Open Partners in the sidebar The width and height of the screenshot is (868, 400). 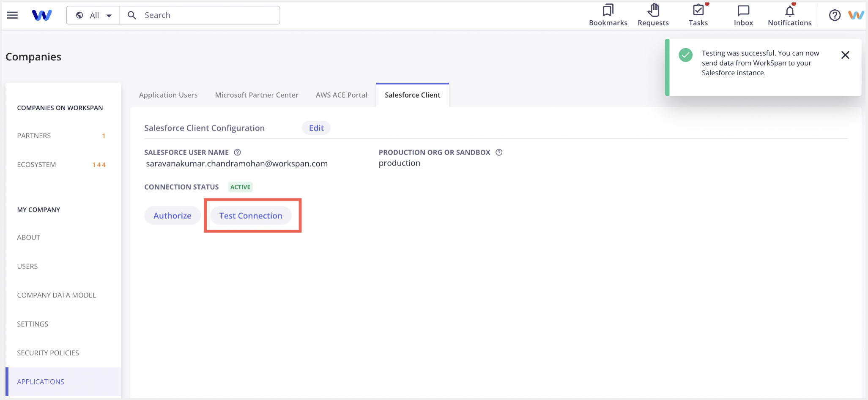point(63,136)
